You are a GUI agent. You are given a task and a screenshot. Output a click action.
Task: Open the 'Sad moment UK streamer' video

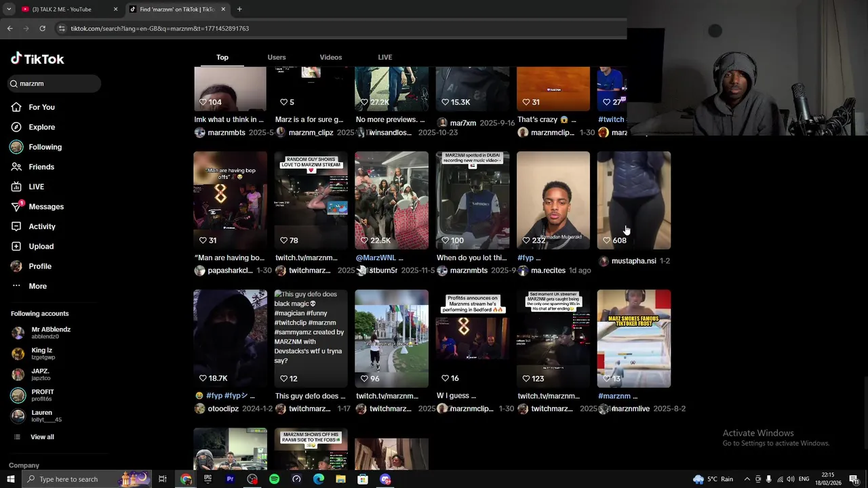pos(553,338)
